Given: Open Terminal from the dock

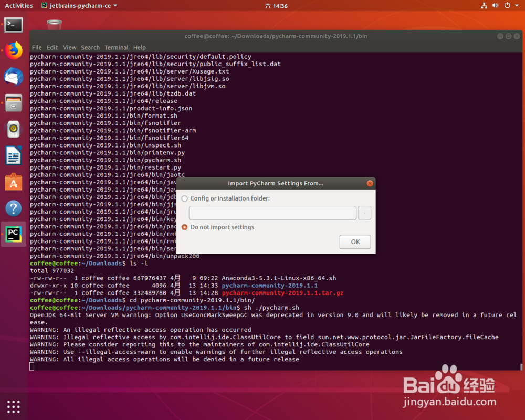Looking at the screenshot, I should click(14, 25).
